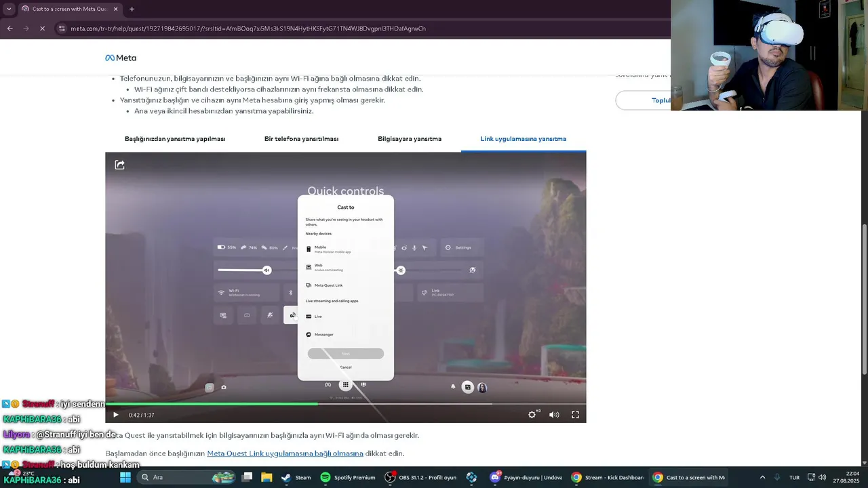This screenshot has width=868, height=488.
Task: Play the Quest casting tutorial video
Action: [115, 415]
